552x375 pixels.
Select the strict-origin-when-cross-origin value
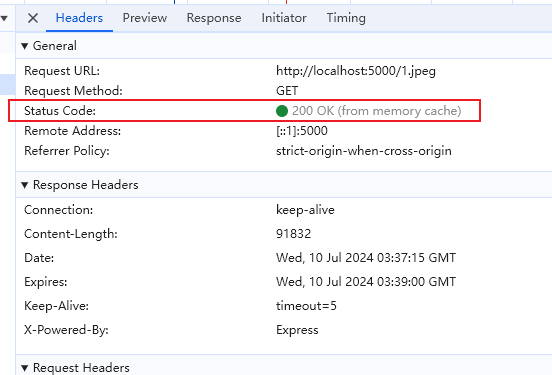pyautogui.click(x=364, y=151)
